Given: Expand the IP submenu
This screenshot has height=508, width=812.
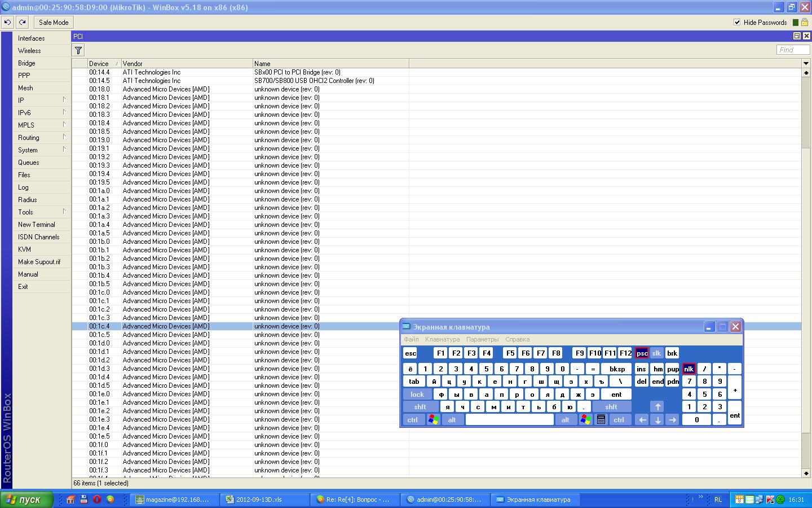Looking at the screenshot, I should tap(42, 100).
